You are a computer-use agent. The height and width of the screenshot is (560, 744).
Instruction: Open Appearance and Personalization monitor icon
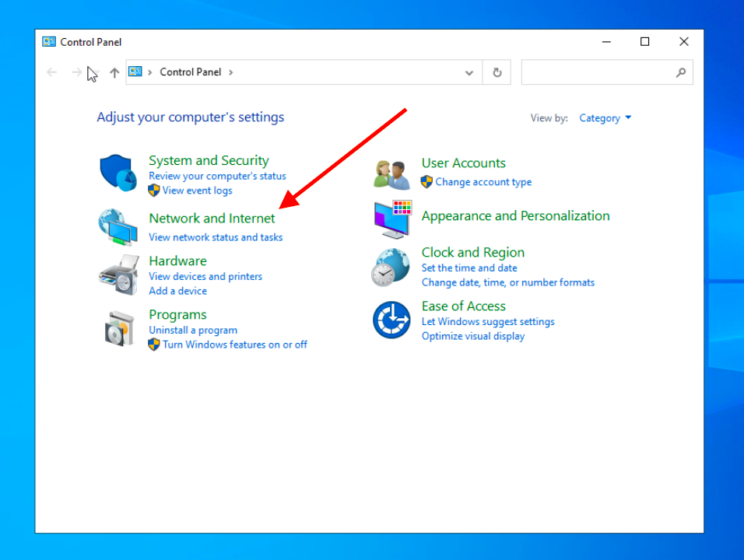click(393, 219)
